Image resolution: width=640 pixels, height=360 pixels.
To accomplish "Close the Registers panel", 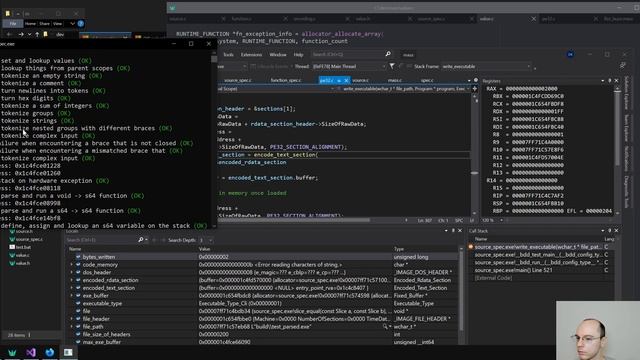I will click(x=616, y=81).
